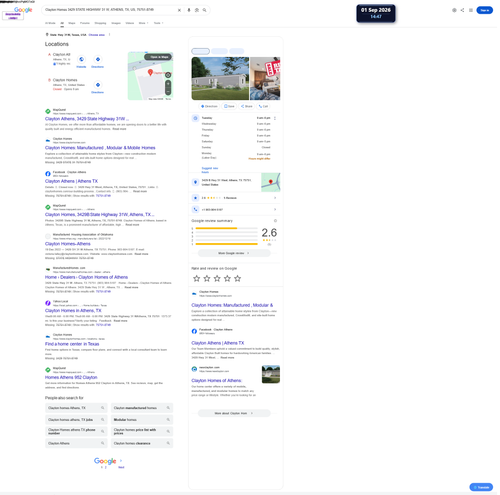This screenshot has height=495, width=500.
Task: Switch to the Shopping search tab
Action: (x=100, y=23)
